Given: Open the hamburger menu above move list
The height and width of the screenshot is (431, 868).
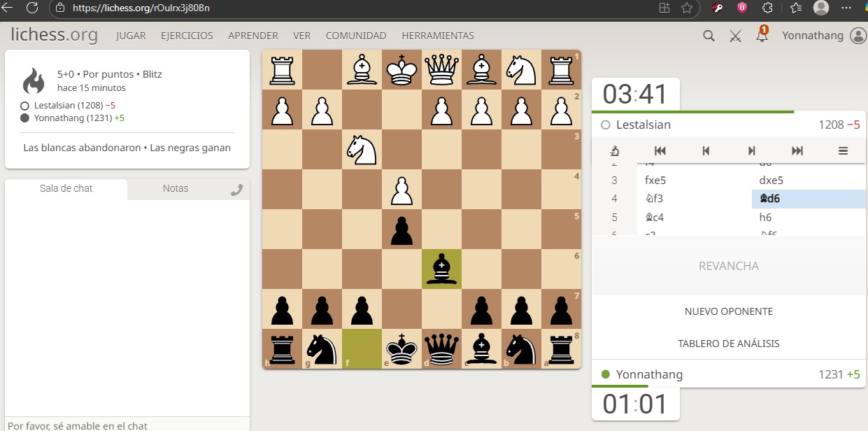Looking at the screenshot, I should coord(843,150).
